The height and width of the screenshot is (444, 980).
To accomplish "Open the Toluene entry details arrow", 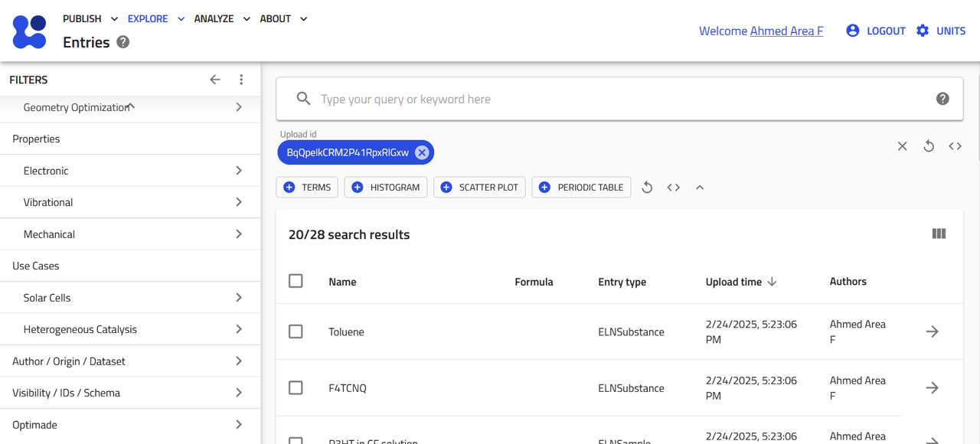I will [x=932, y=331].
